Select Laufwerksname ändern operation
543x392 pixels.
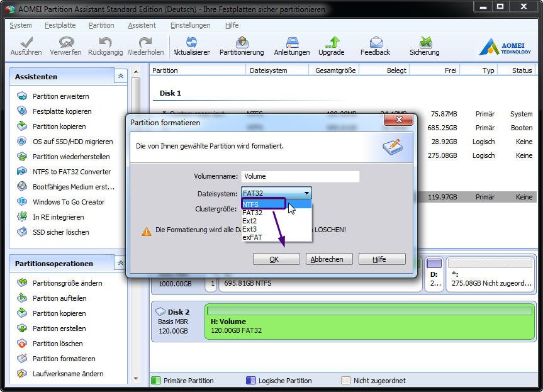click(68, 374)
